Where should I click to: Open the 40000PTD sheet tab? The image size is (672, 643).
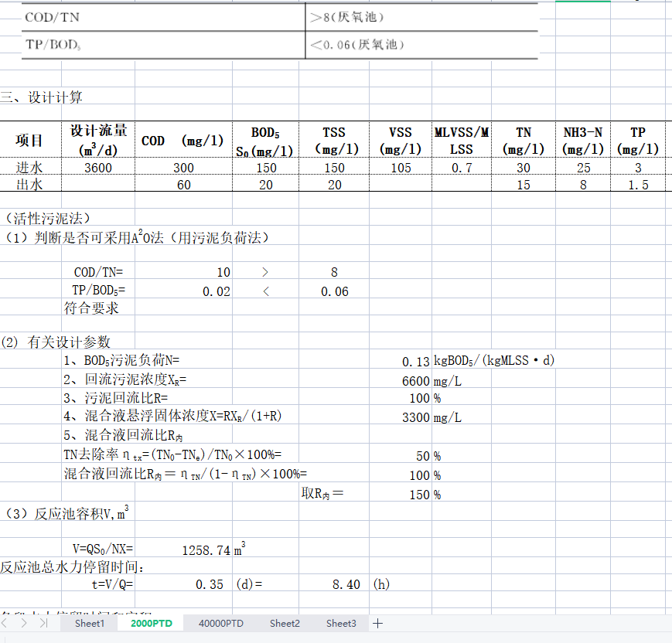[x=220, y=624]
